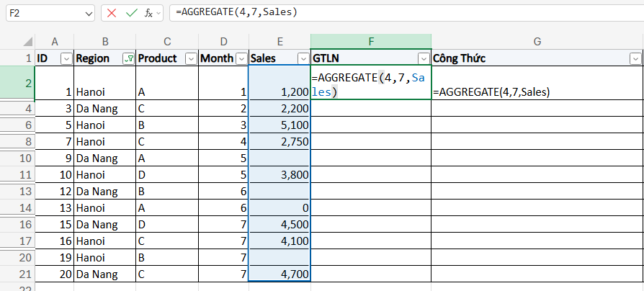Open the Month column filter dropdown

[x=241, y=58]
